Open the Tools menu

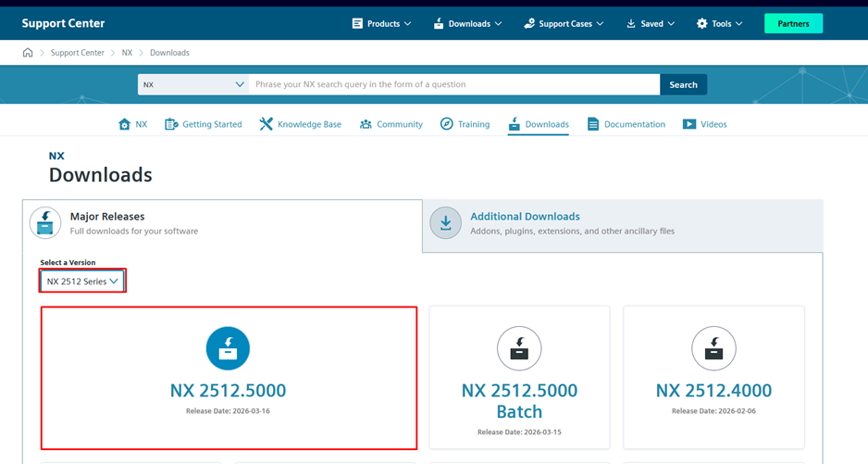point(719,23)
